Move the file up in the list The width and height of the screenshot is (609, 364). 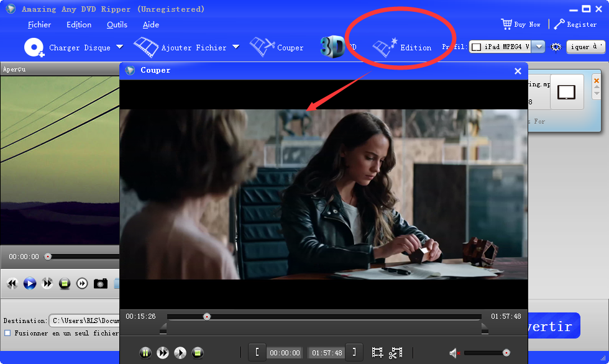point(597,88)
